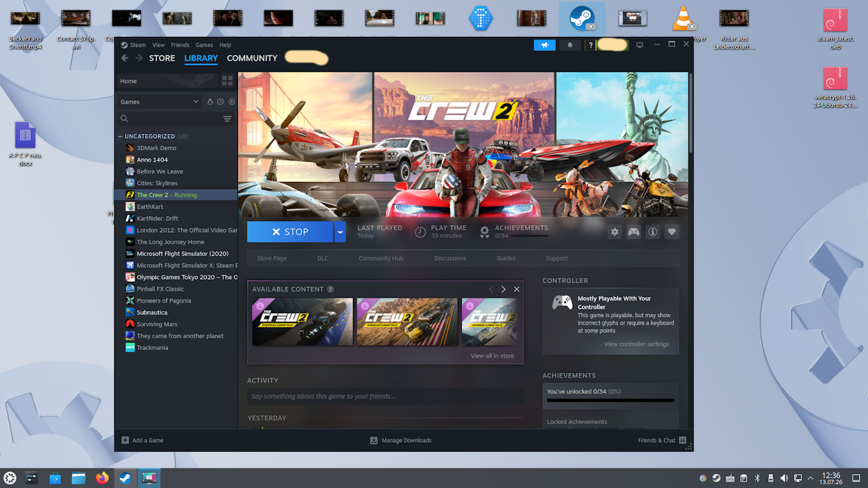Open Firefox from the taskbar
This screenshot has height=488, width=868.
pos(102,478)
